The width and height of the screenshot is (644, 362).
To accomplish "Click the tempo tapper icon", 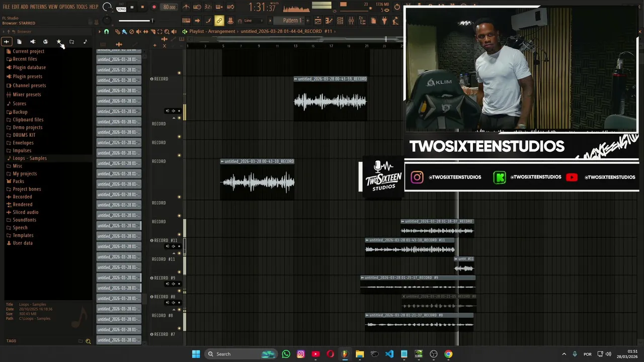I will [x=395, y=21].
